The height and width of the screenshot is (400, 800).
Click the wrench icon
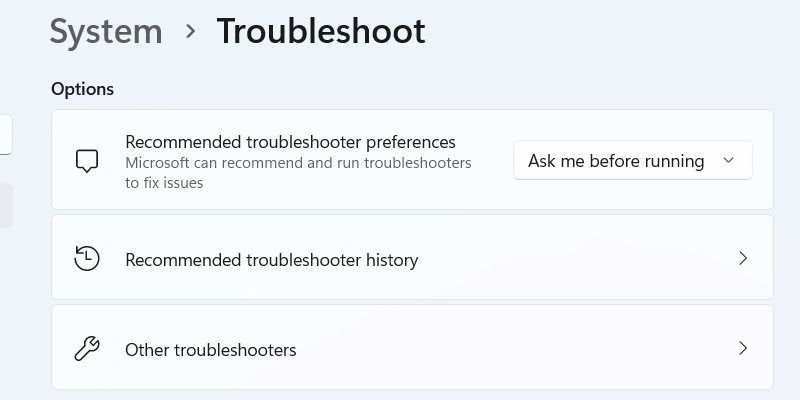coord(87,349)
